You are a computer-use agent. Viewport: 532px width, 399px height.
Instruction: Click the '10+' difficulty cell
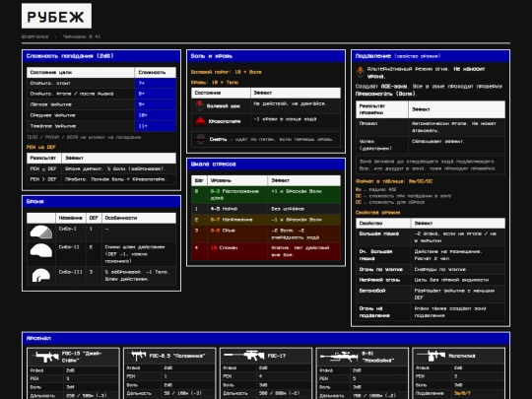[x=156, y=115]
